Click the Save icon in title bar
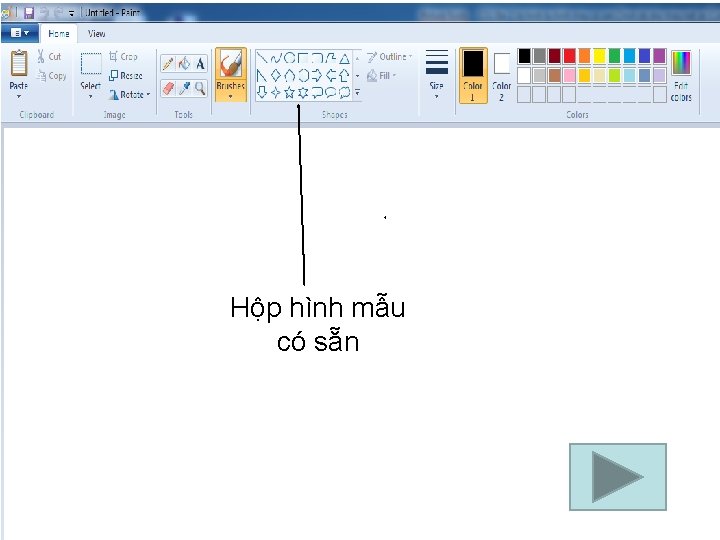Viewport: 720px width, 540px height. (29, 13)
